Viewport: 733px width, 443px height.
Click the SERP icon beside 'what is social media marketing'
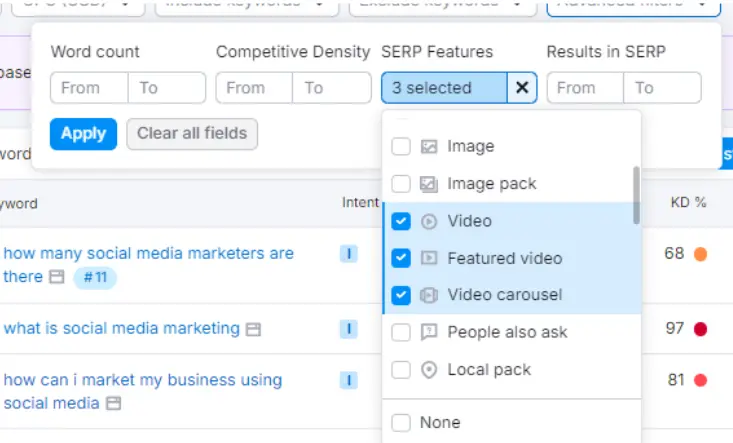(254, 329)
